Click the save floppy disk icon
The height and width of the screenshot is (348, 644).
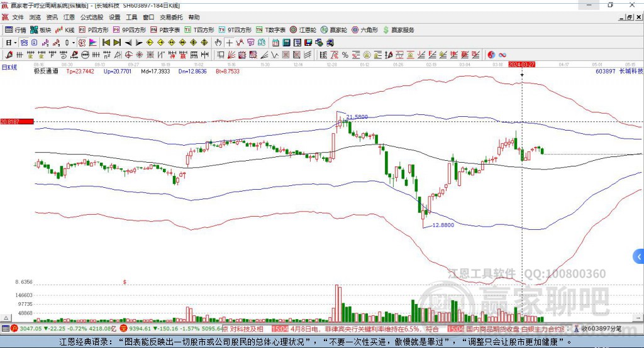click(x=308, y=43)
